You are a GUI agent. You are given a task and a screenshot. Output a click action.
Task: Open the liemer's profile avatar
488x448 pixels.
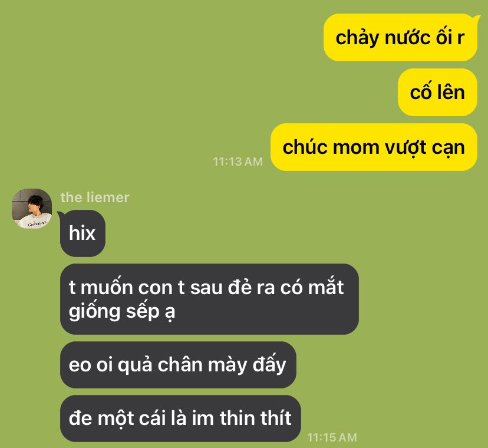[x=32, y=209]
